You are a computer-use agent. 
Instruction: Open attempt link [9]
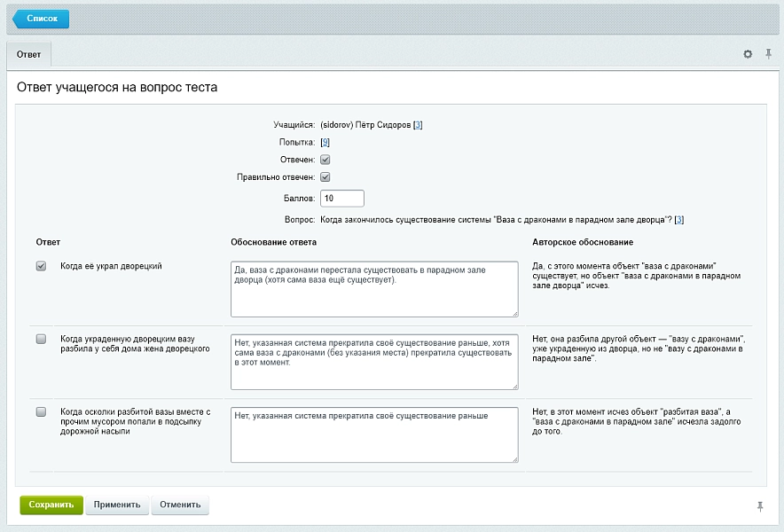pyautogui.click(x=325, y=143)
